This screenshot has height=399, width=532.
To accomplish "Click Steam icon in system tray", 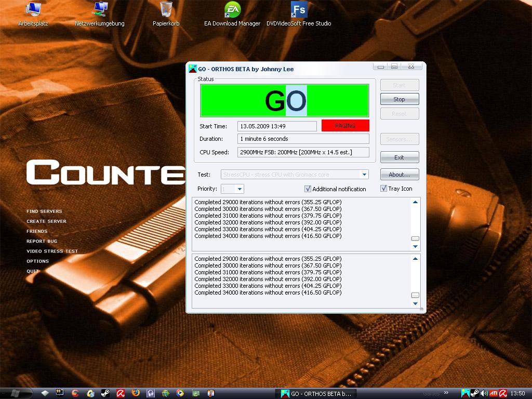I will coord(475,393).
